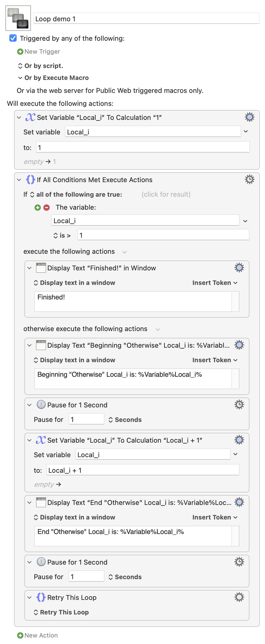Toggle the Or by script selector
This screenshot has height=644, width=265.
tap(40, 66)
